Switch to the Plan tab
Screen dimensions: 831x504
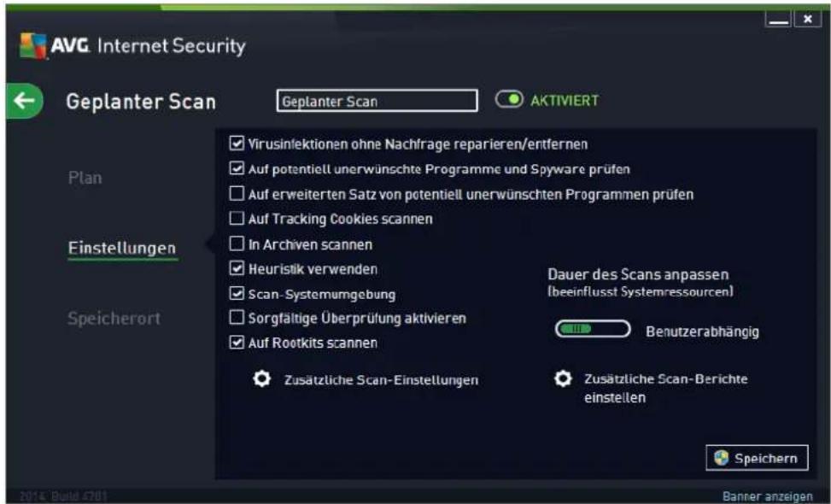(85, 178)
